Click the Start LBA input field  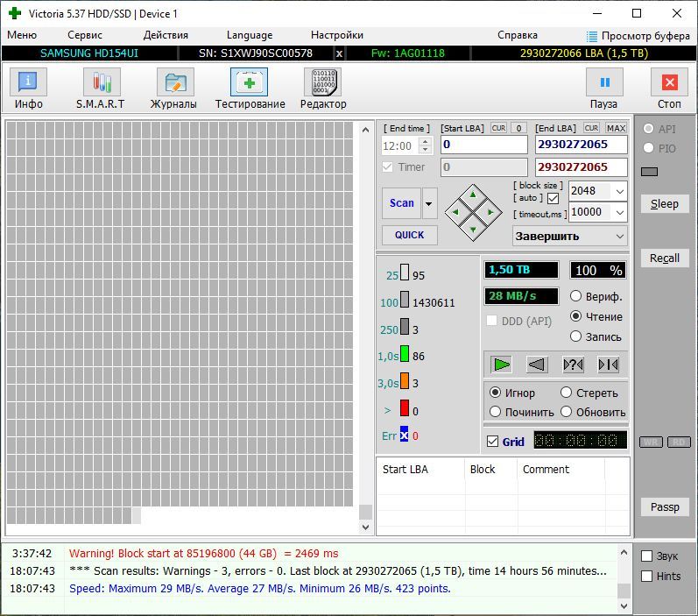tap(484, 145)
